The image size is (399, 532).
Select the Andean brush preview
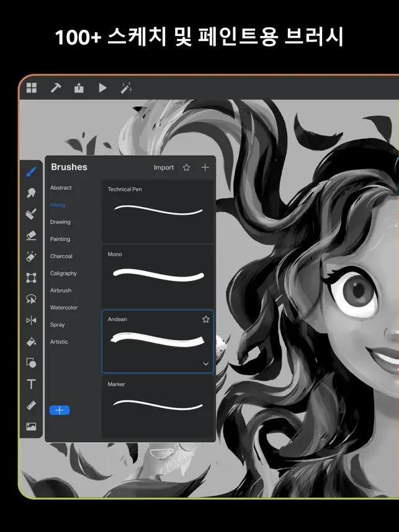pos(158,340)
